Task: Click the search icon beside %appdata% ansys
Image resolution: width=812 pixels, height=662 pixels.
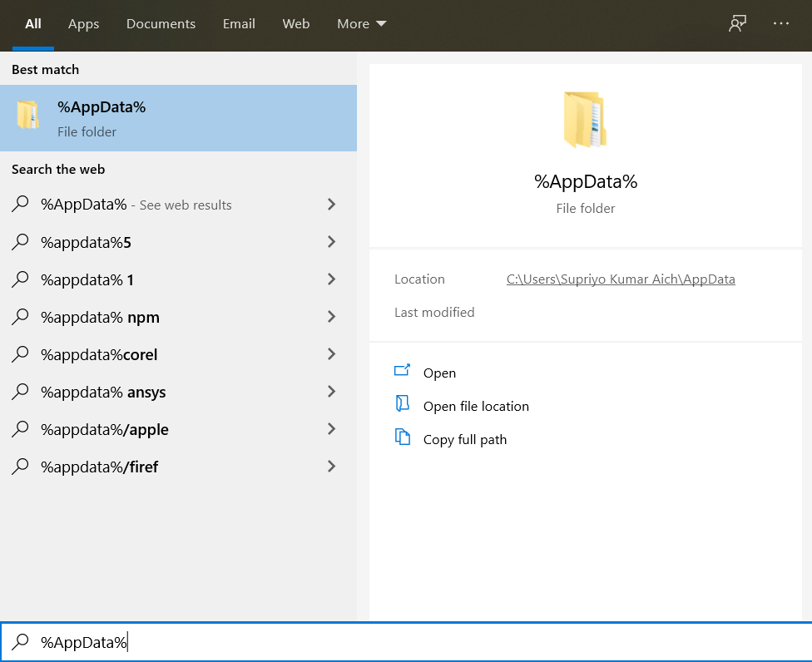Action: [20, 392]
